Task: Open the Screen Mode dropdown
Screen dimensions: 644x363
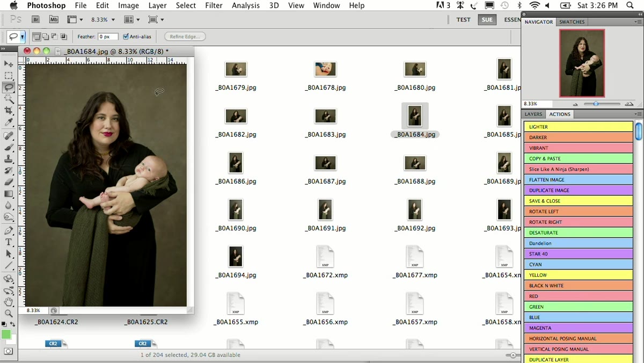Action: coord(156,19)
